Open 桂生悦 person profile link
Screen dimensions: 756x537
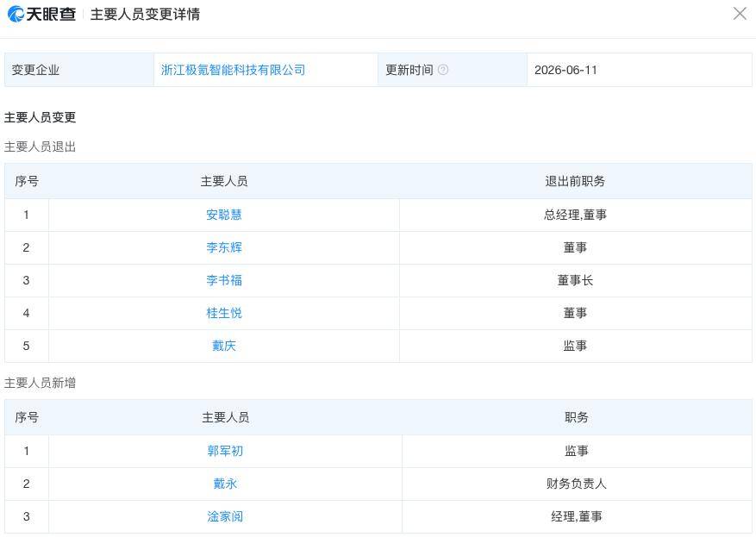click(x=224, y=313)
